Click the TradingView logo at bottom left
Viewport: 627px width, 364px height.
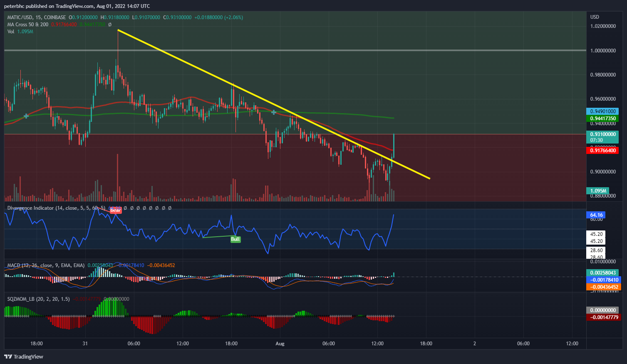click(x=24, y=357)
